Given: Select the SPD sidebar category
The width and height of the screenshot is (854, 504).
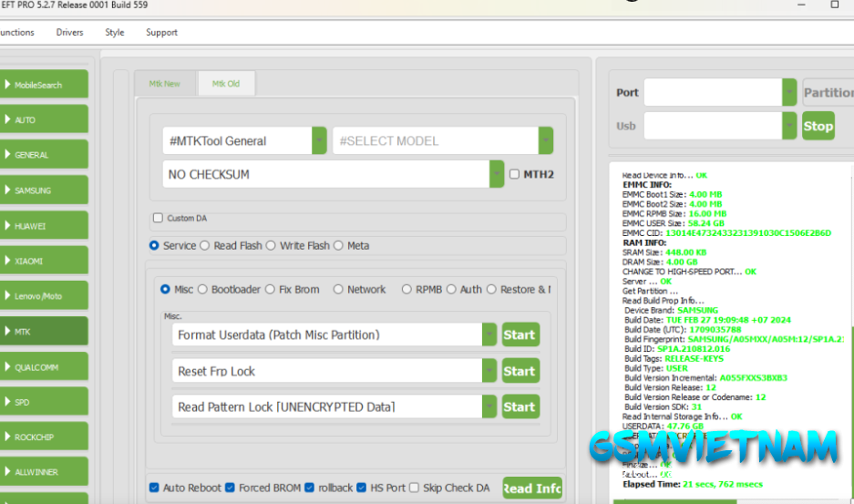Looking at the screenshot, I should [45, 402].
